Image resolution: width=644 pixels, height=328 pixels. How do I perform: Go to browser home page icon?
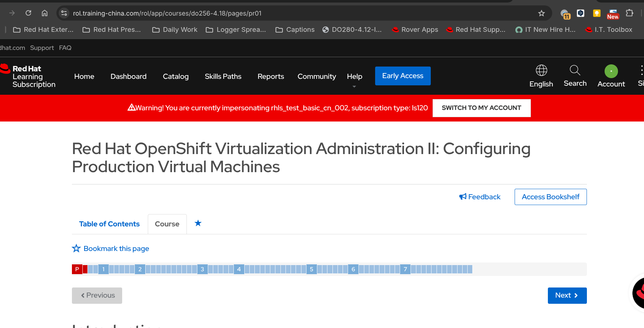tap(44, 13)
